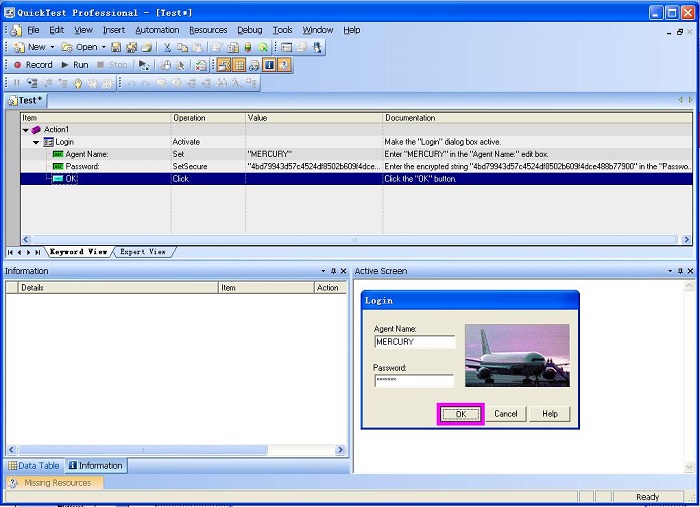This screenshot has width=700, height=507.
Task: Click the last icon on the first toolbar row
Action: [317, 47]
